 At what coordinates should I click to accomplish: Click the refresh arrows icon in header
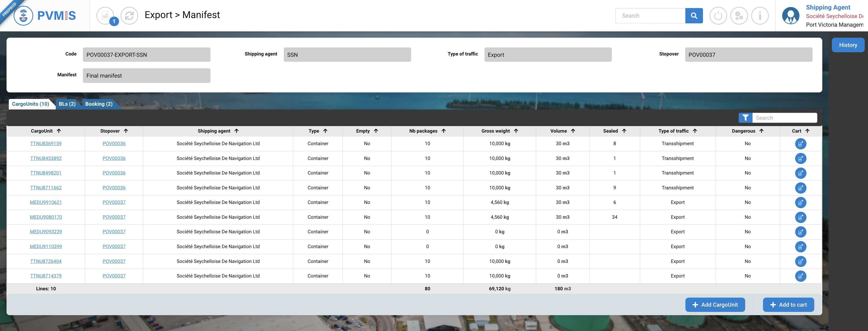coord(129,16)
